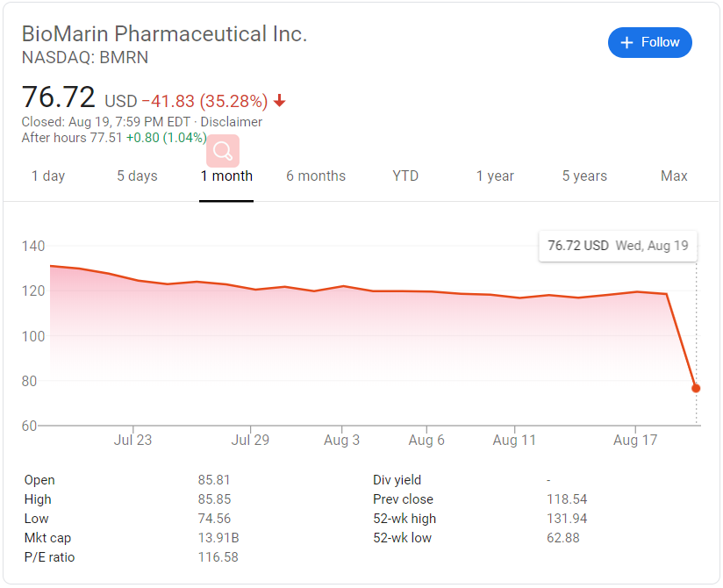Screen dimensions: 723x588
Task: Select the 5 days range tab
Action: [138, 176]
